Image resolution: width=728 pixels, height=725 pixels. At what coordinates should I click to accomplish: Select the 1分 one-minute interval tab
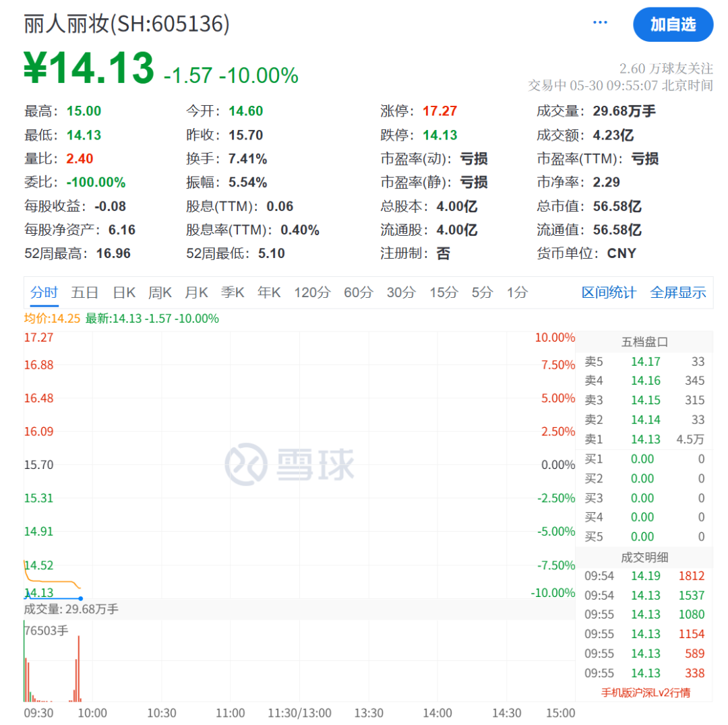[516, 292]
